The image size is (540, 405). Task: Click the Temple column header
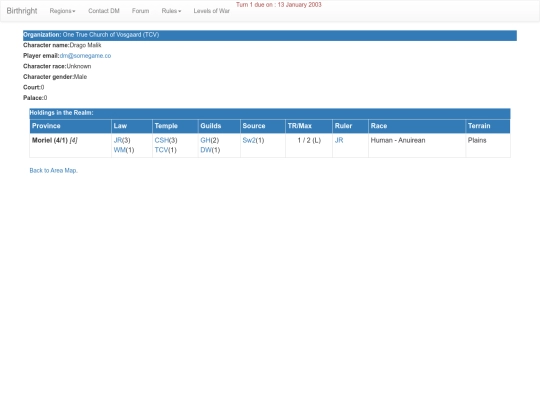175,126
